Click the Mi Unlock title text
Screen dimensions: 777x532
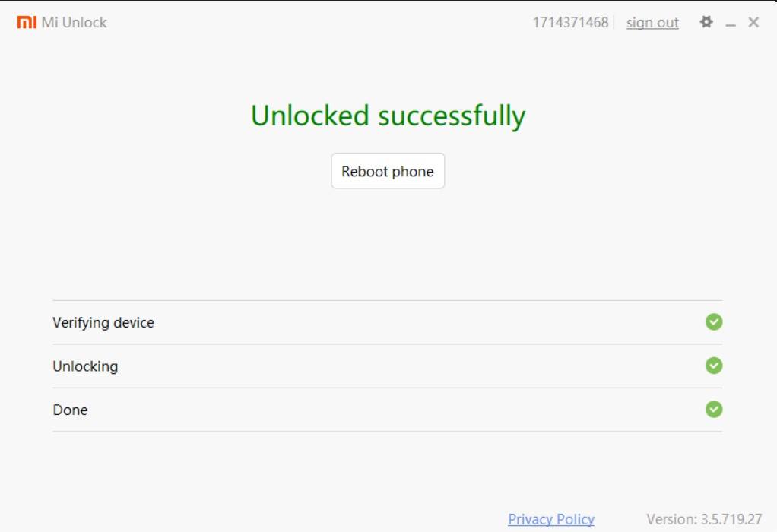click(x=73, y=22)
